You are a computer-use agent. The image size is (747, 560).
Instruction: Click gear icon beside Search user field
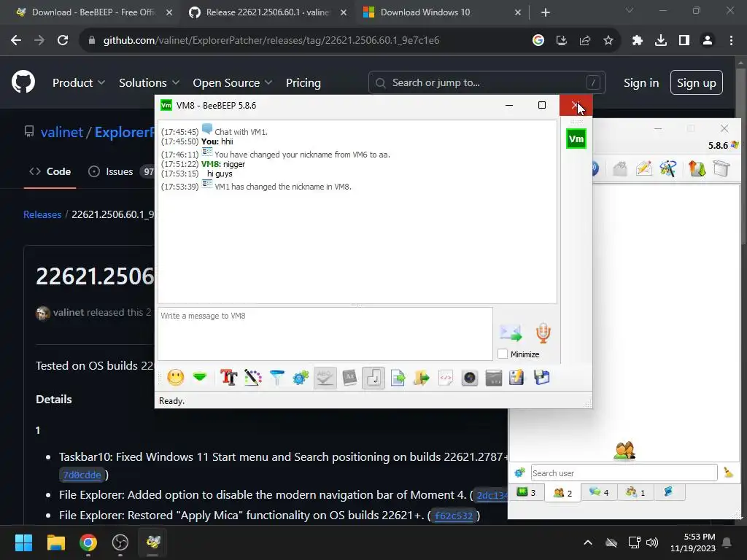point(519,472)
